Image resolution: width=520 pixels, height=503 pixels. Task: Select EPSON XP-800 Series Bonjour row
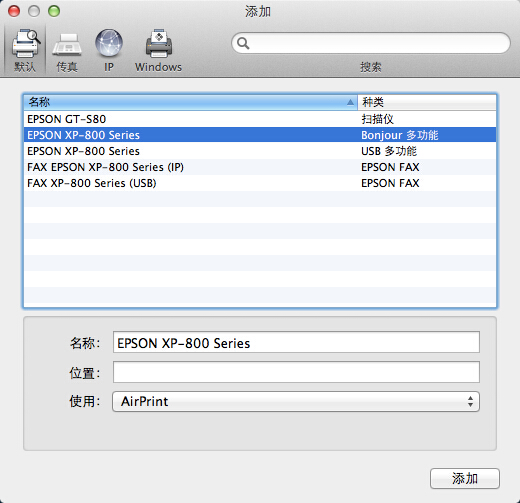[260, 135]
